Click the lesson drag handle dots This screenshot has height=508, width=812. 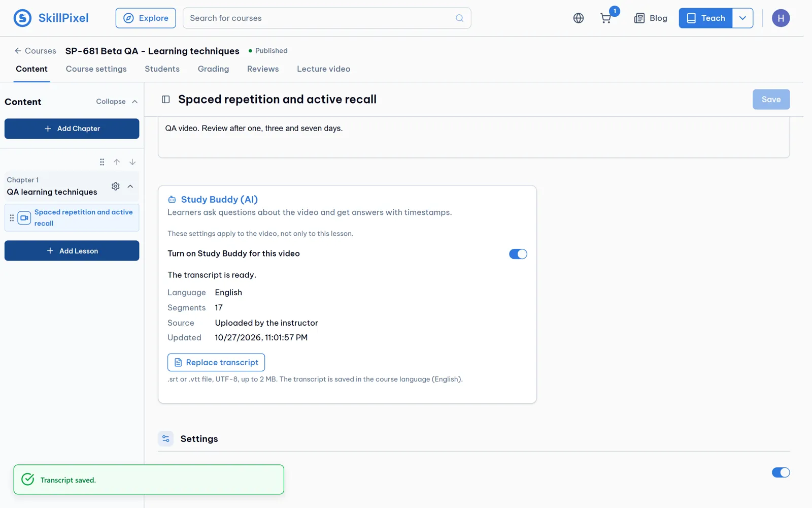coord(12,218)
